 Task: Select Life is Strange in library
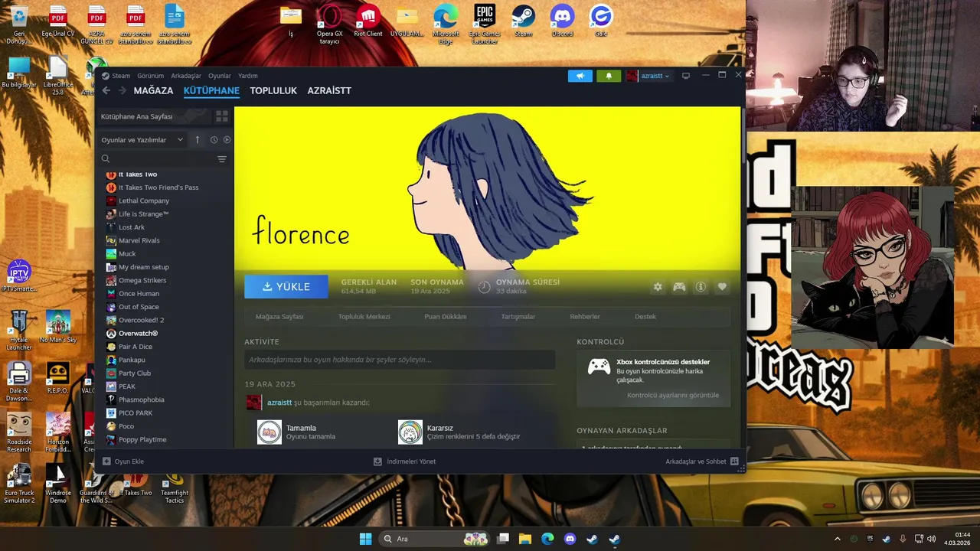click(143, 214)
